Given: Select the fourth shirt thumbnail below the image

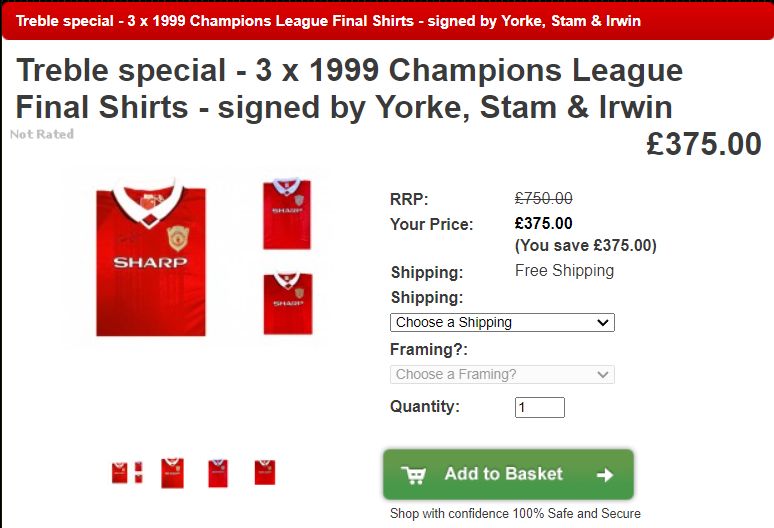Looking at the screenshot, I should [x=264, y=472].
